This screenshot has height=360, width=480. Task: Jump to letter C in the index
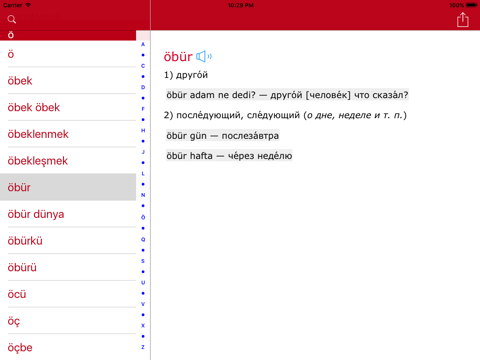tap(143, 66)
